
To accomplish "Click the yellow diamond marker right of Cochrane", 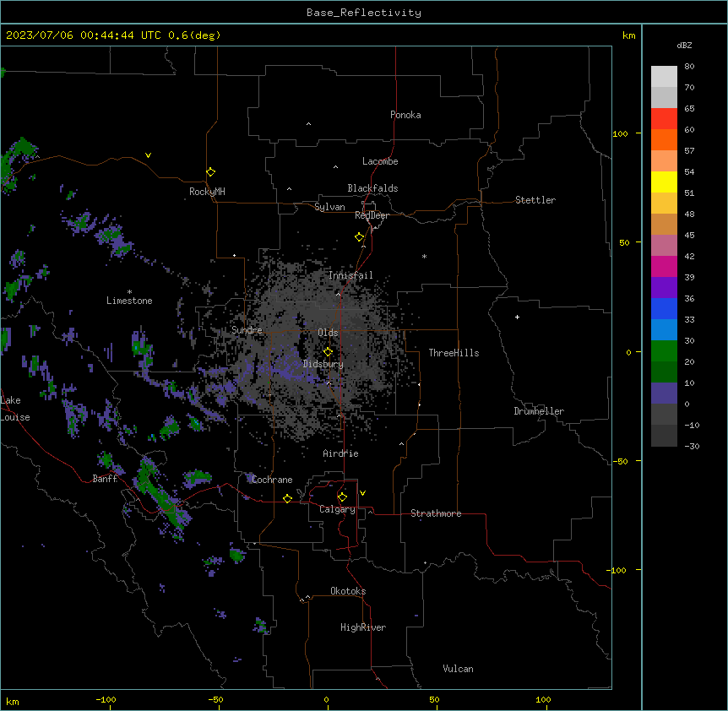I will [287, 498].
